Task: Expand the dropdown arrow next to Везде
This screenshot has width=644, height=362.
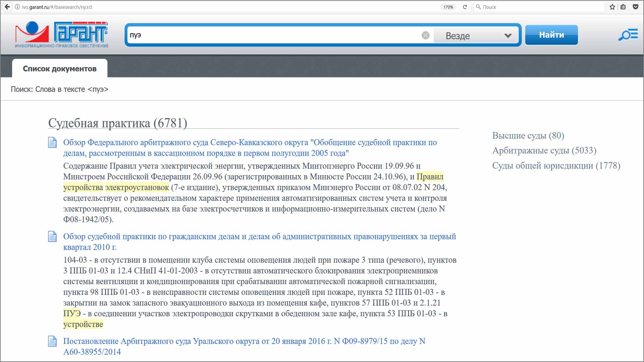Action: click(x=507, y=35)
